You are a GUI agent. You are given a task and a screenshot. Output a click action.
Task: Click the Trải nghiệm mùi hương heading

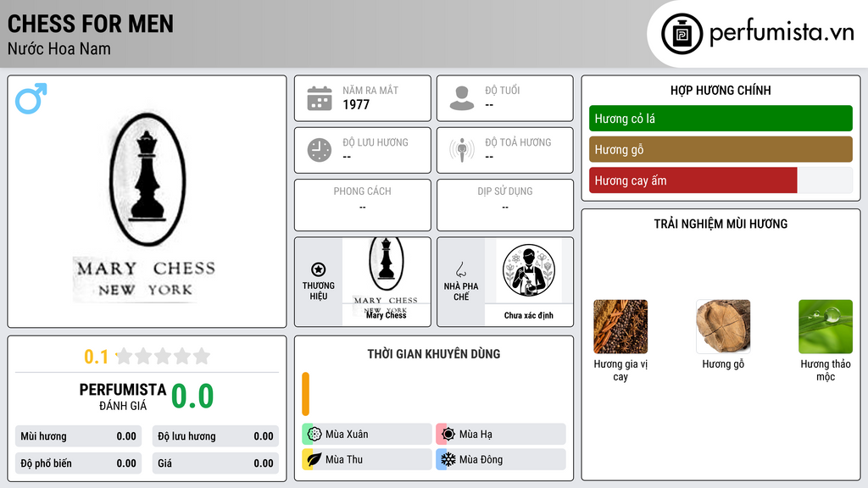(x=721, y=224)
